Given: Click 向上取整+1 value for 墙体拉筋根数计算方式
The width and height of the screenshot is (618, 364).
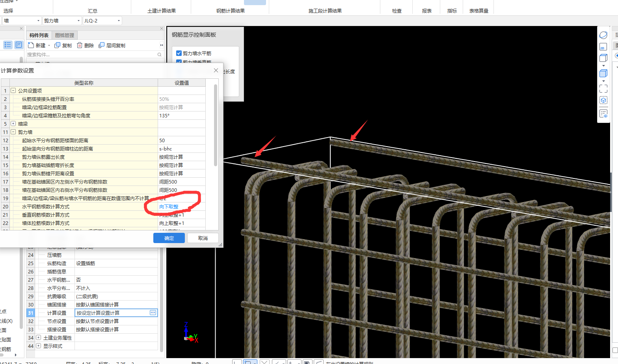Looking at the screenshot, I should pyautogui.click(x=182, y=223).
